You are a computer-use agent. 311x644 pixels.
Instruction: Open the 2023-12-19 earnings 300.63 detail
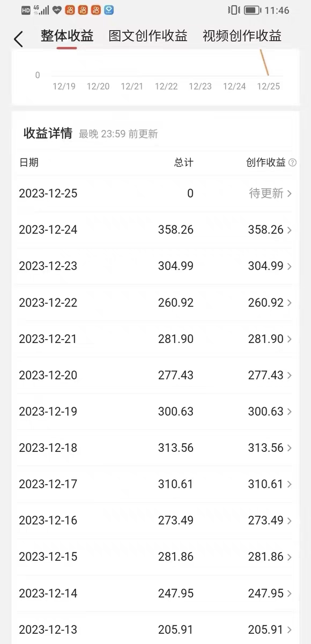[265, 412]
